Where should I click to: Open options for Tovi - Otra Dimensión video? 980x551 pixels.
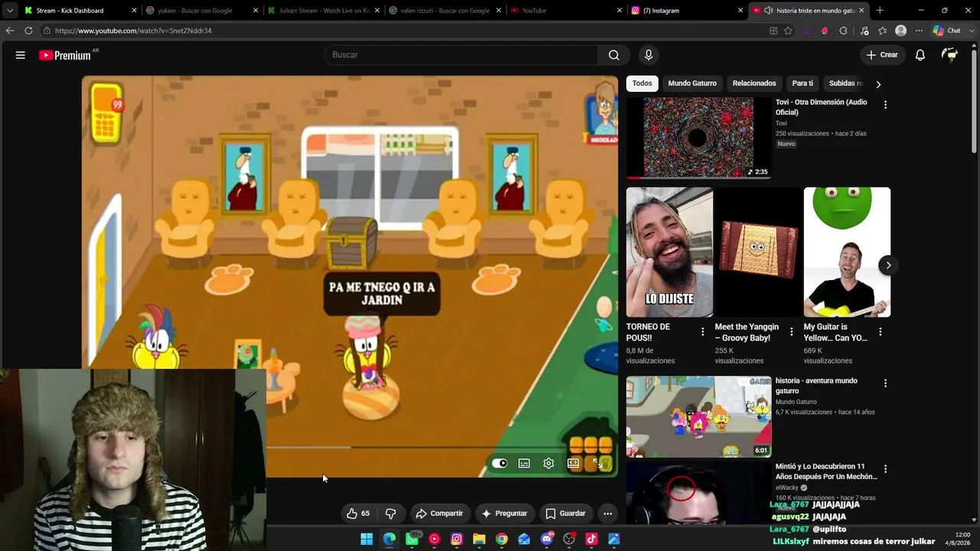[885, 105]
